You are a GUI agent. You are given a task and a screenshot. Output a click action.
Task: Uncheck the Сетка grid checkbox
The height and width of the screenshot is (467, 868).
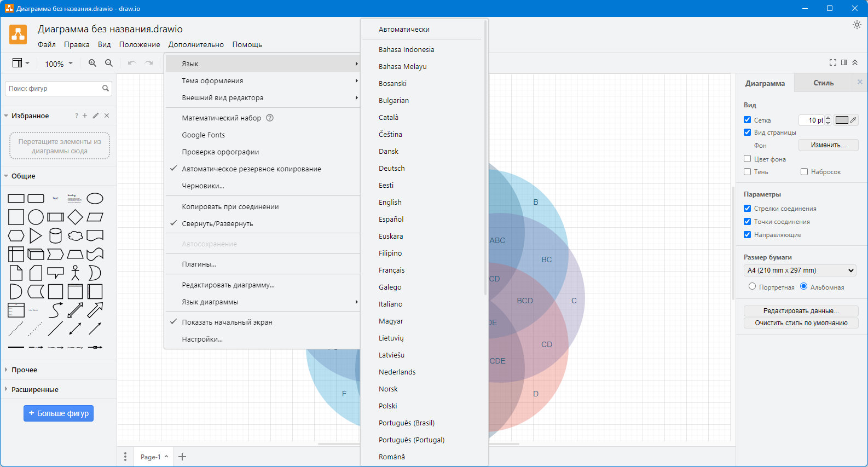pyautogui.click(x=747, y=119)
